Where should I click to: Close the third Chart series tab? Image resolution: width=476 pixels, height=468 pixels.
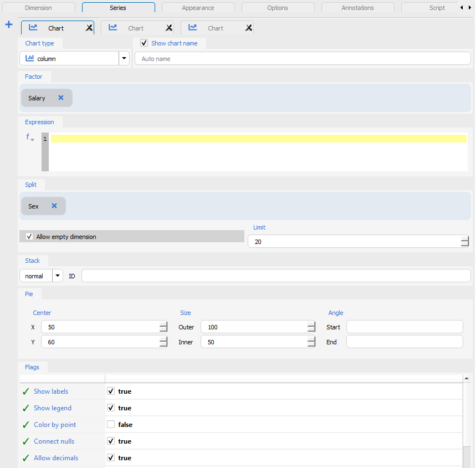pos(249,28)
